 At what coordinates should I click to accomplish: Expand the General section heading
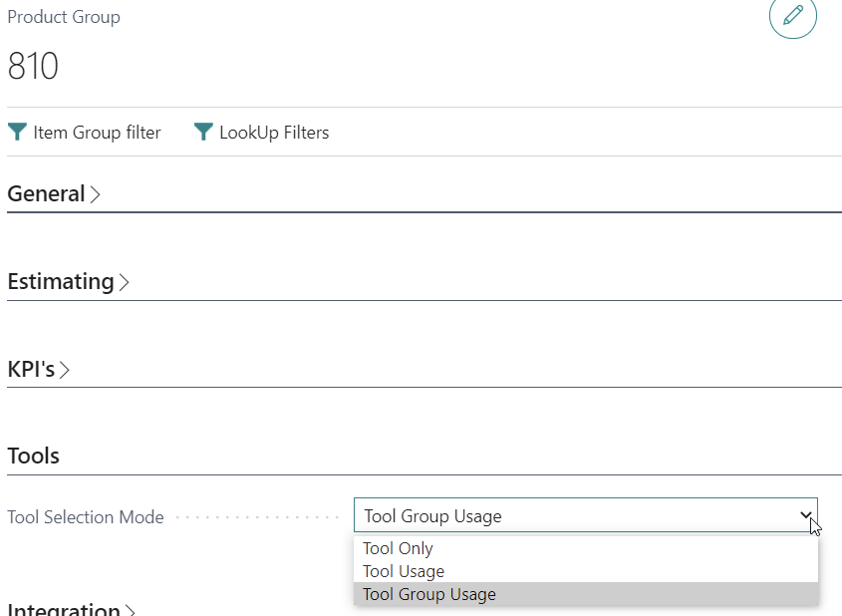pos(46,194)
